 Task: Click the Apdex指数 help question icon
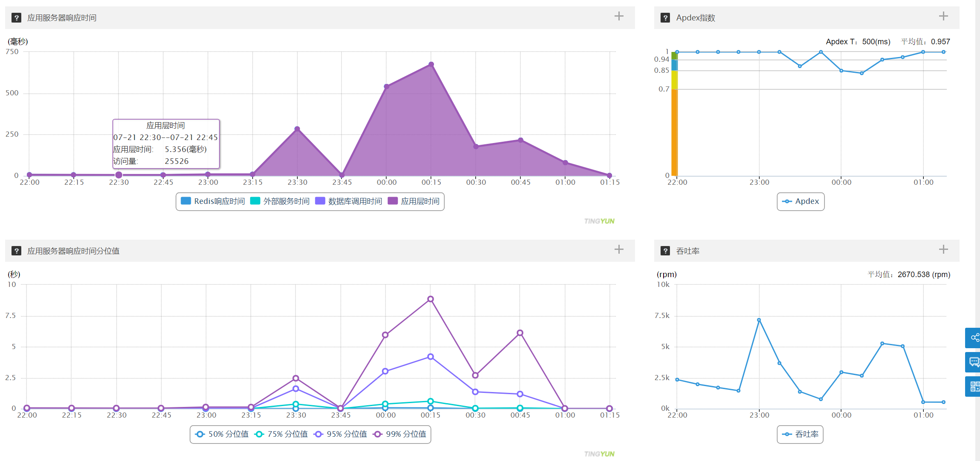pyautogui.click(x=665, y=18)
